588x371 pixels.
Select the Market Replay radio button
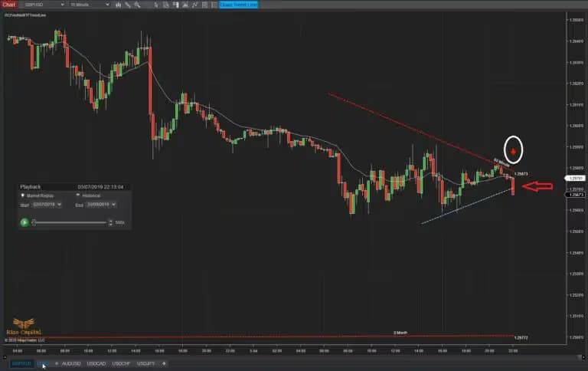tap(22, 195)
